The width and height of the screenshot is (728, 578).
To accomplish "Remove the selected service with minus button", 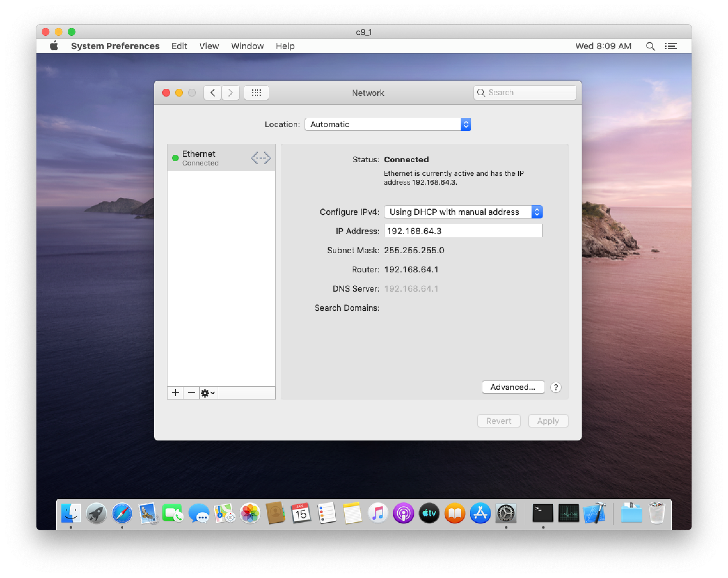I will [191, 393].
